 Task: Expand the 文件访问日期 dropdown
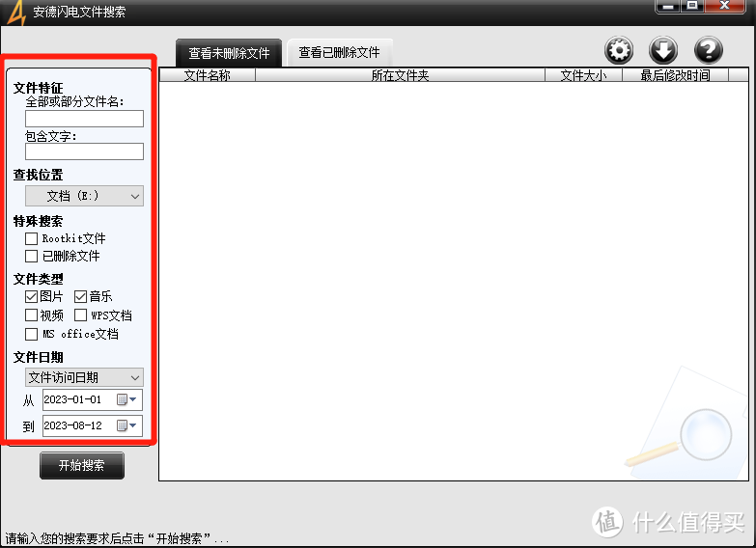click(84, 377)
